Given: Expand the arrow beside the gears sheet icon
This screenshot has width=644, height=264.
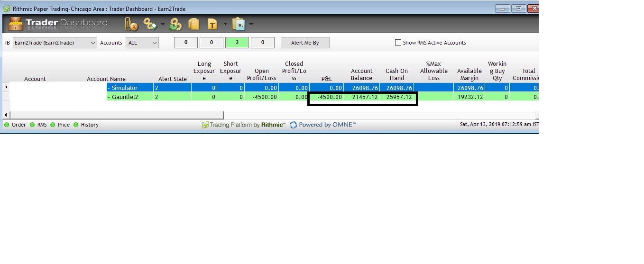Looking at the screenshot, I should point(163,24).
